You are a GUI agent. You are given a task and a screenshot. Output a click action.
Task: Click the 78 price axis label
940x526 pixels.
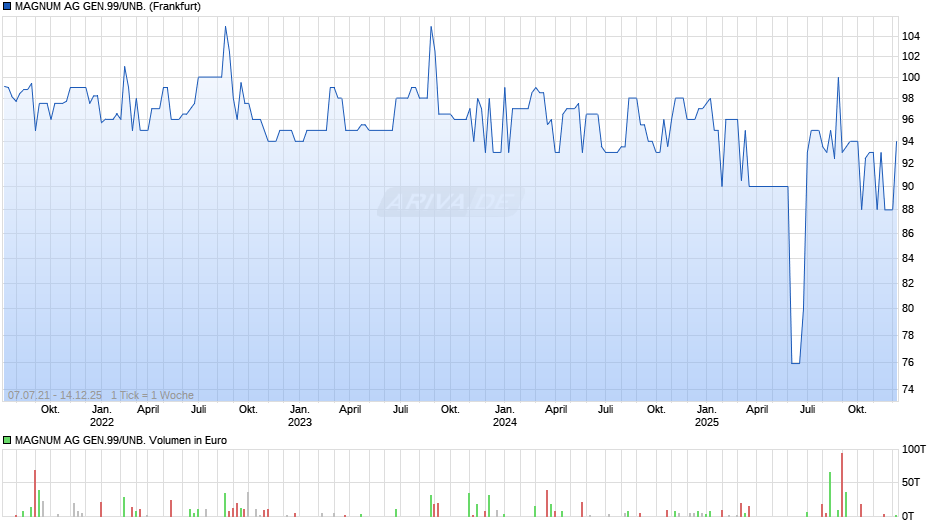908,335
